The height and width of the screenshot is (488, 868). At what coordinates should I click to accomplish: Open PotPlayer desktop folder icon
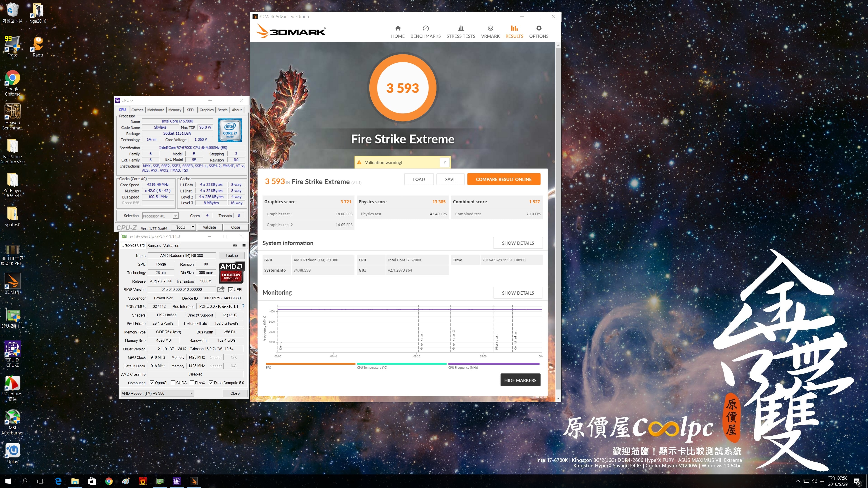(12, 185)
